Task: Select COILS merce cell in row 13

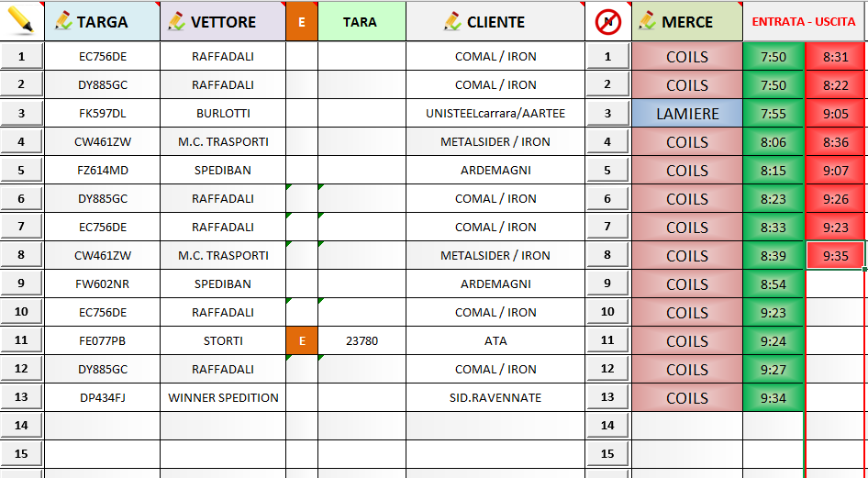Action: (687, 397)
